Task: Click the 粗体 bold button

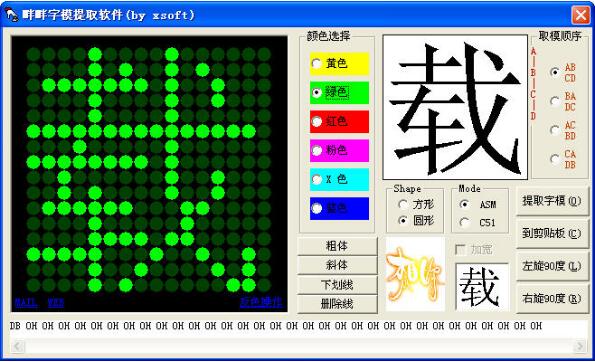Action: 337,246
